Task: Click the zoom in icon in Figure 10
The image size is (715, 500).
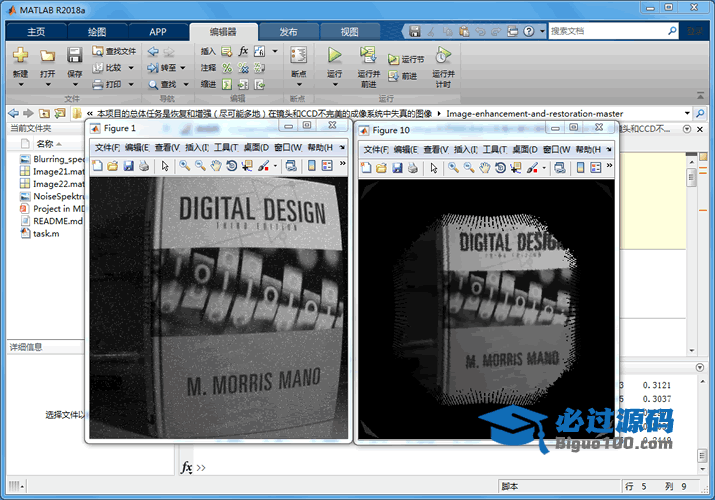Action: [453, 168]
